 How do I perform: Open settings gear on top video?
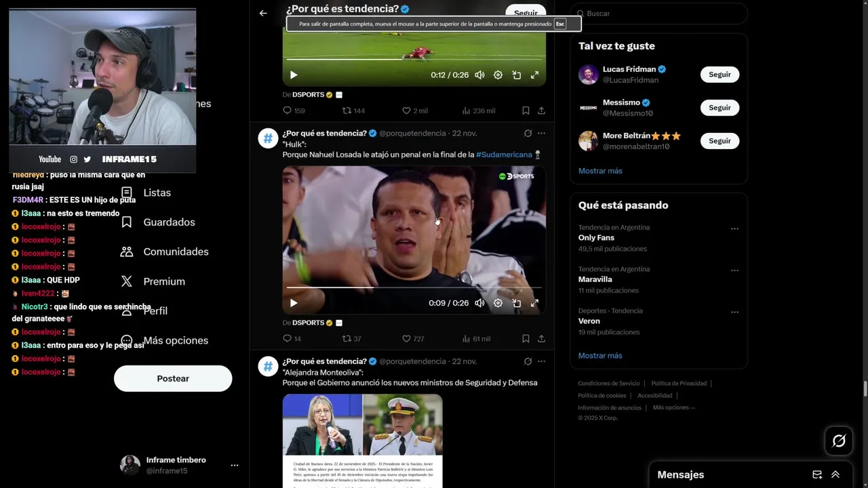pyautogui.click(x=498, y=75)
